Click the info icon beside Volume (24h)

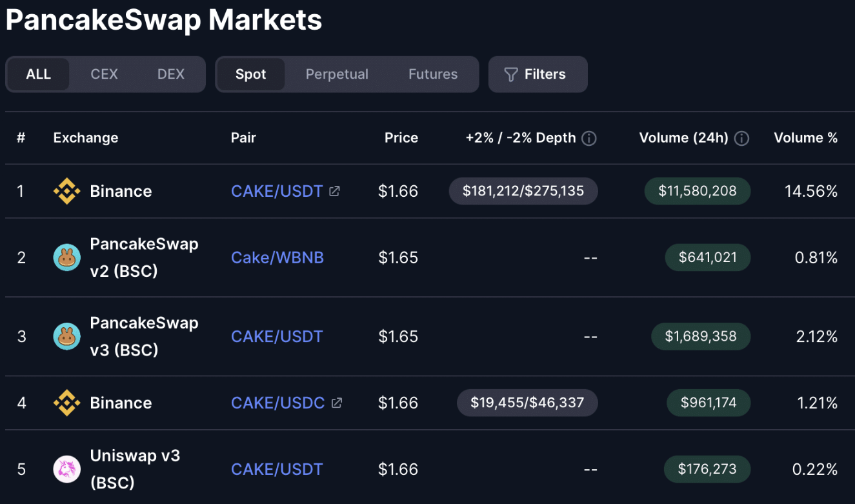[741, 138]
